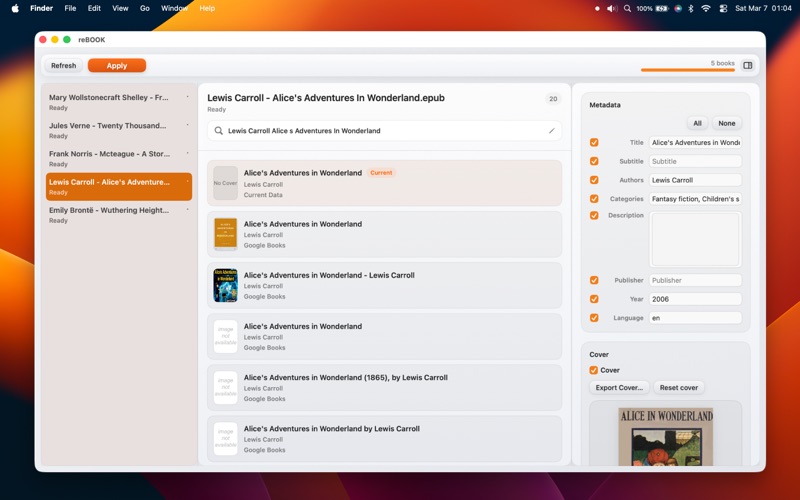Click the Refresh button
The image size is (800, 500).
pyautogui.click(x=63, y=65)
